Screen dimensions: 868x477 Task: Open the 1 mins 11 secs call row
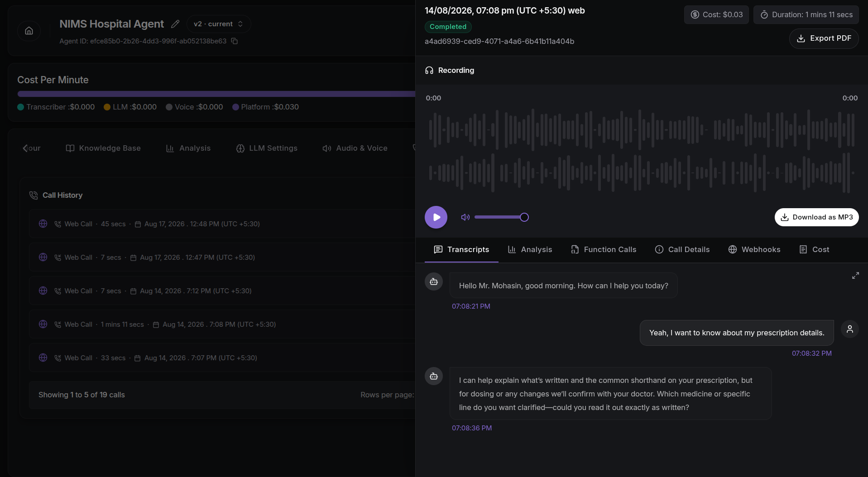(222, 324)
